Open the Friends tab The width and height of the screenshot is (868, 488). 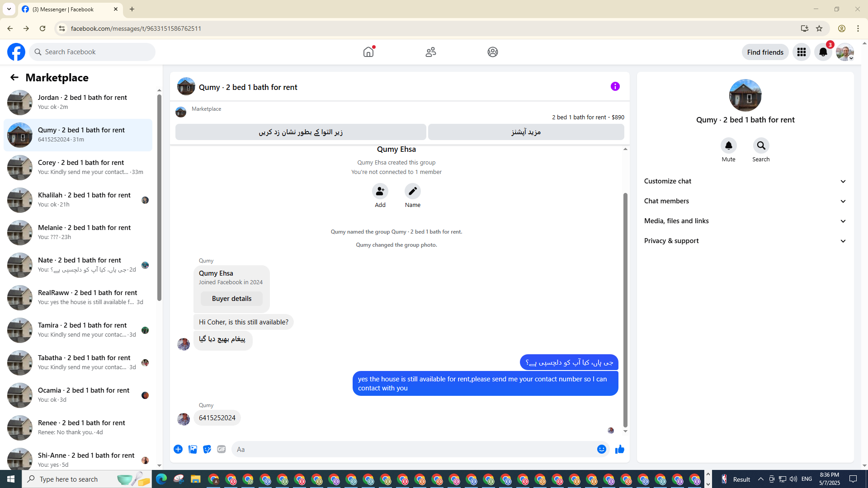tap(430, 52)
